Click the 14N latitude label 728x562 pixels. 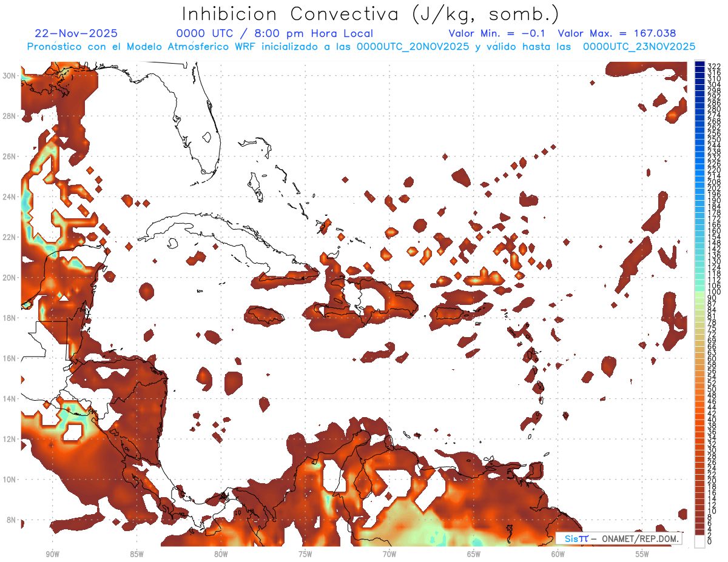click(x=10, y=399)
